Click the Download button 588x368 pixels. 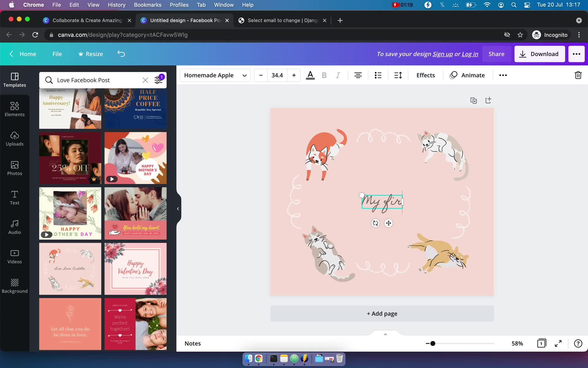(539, 54)
